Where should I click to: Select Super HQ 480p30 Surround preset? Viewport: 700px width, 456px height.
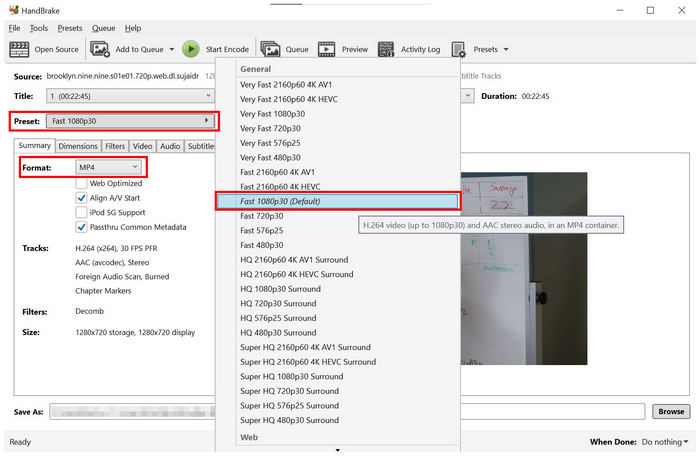tap(338, 420)
